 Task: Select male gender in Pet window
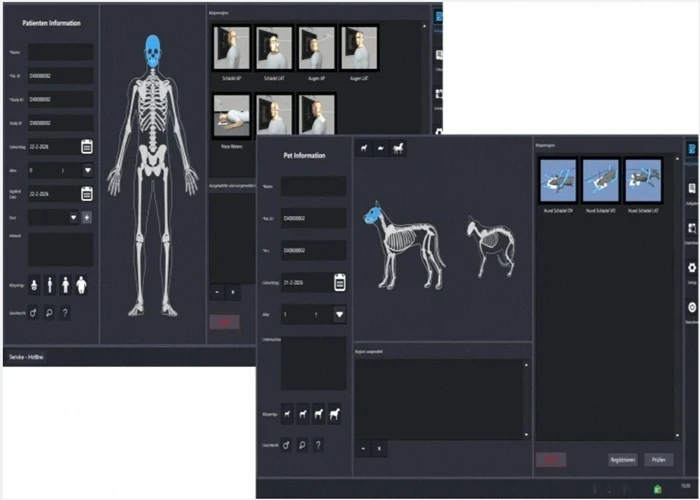(x=286, y=445)
